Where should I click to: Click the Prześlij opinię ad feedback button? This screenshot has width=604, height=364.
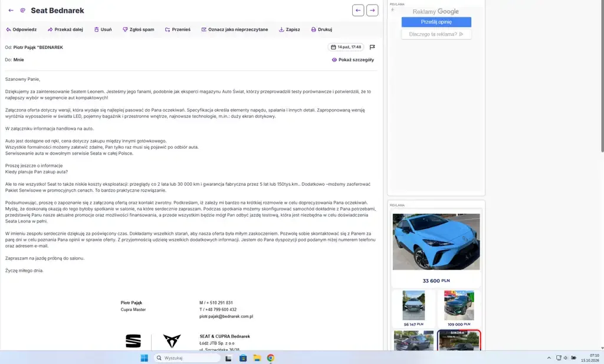point(436,22)
